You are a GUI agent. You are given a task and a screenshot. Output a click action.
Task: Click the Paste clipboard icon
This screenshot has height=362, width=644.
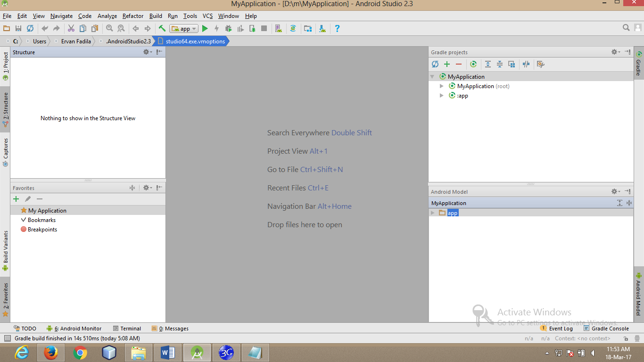point(95,28)
